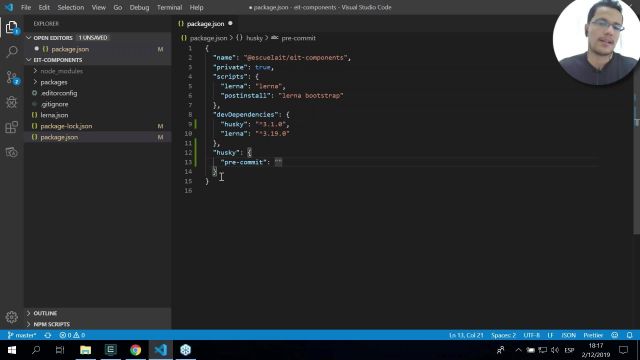The height and width of the screenshot is (360, 640).
Task: Open the Help menu
Action: (196, 7)
